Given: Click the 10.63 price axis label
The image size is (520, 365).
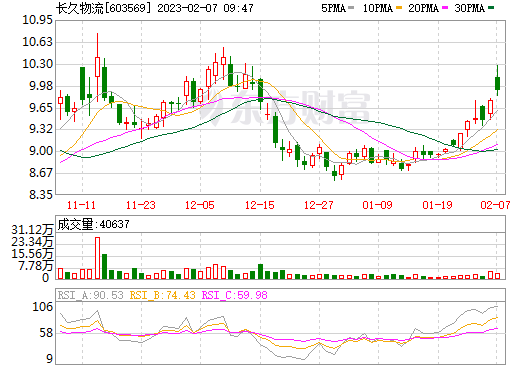Looking at the screenshot, I should tap(37, 42).
